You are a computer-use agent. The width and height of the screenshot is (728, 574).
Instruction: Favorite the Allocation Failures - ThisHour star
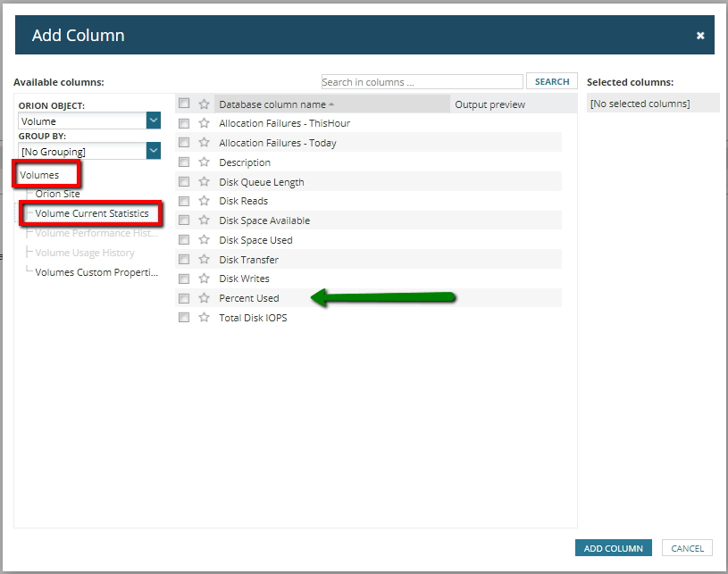click(x=204, y=123)
